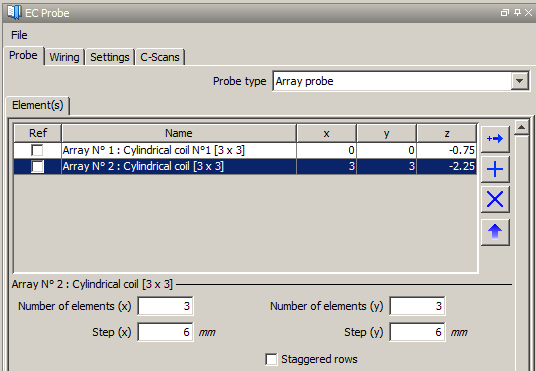Image resolution: width=536 pixels, height=371 pixels.
Task: Click the plus-arrow insert element icon
Action: point(495,139)
